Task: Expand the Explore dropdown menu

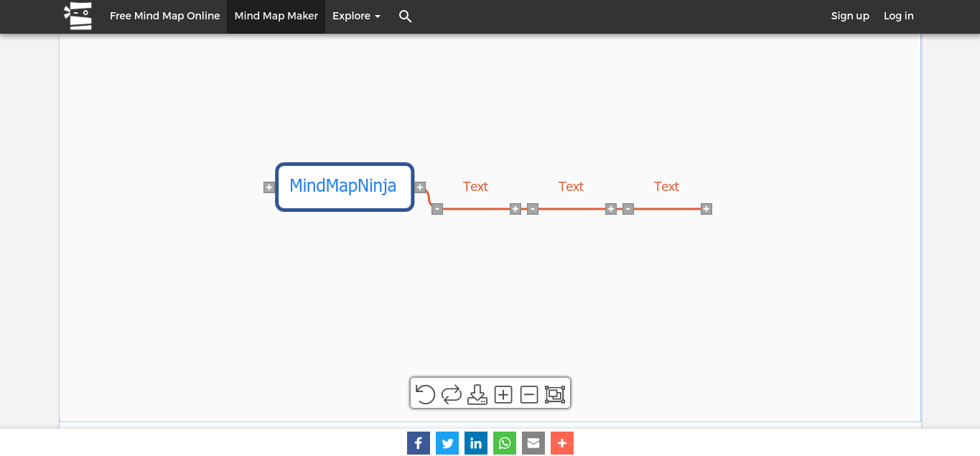Action: (356, 16)
